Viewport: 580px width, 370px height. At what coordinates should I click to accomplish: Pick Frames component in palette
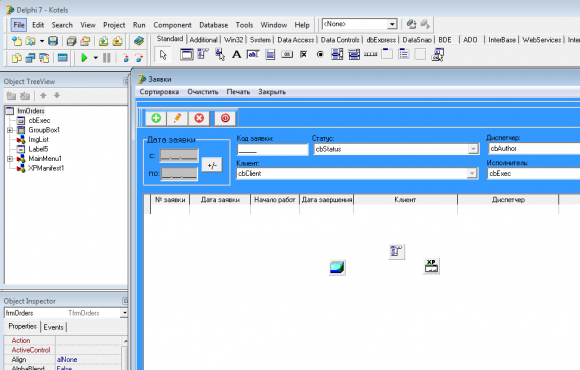(186, 55)
